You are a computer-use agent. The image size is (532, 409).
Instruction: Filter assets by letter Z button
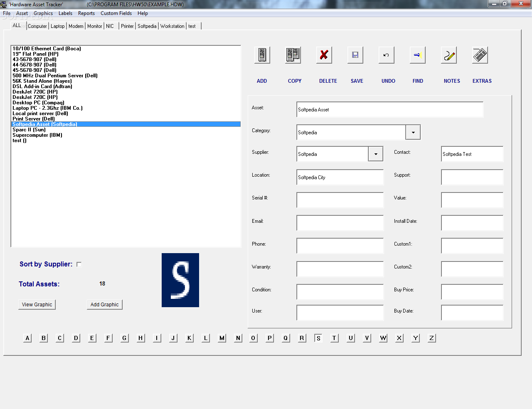(431, 338)
